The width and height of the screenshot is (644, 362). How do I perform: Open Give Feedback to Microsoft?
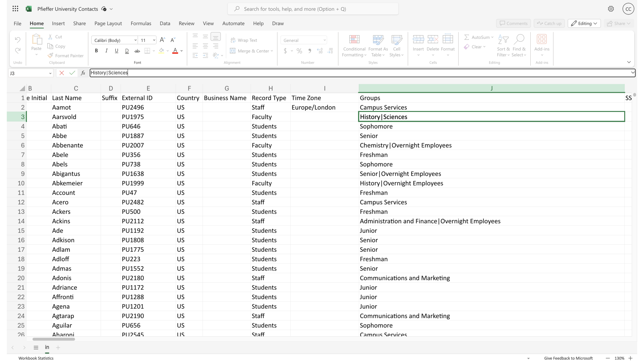(x=568, y=358)
